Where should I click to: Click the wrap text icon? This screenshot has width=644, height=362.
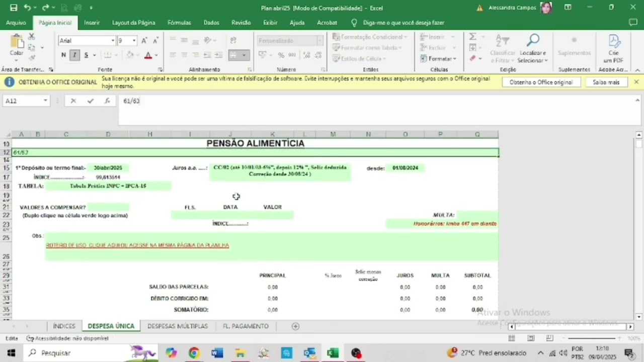233,40
